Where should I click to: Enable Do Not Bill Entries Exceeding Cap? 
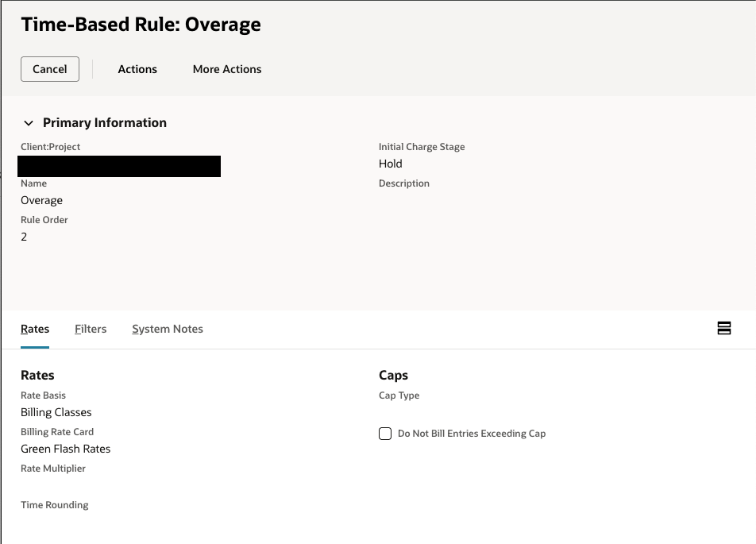(384, 434)
